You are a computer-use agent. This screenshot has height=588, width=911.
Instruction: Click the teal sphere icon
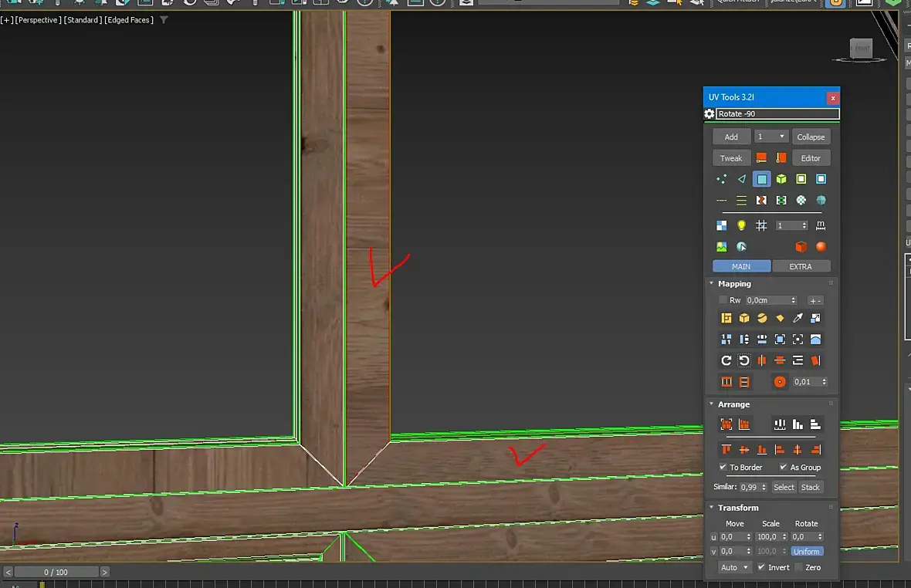coord(821,201)
